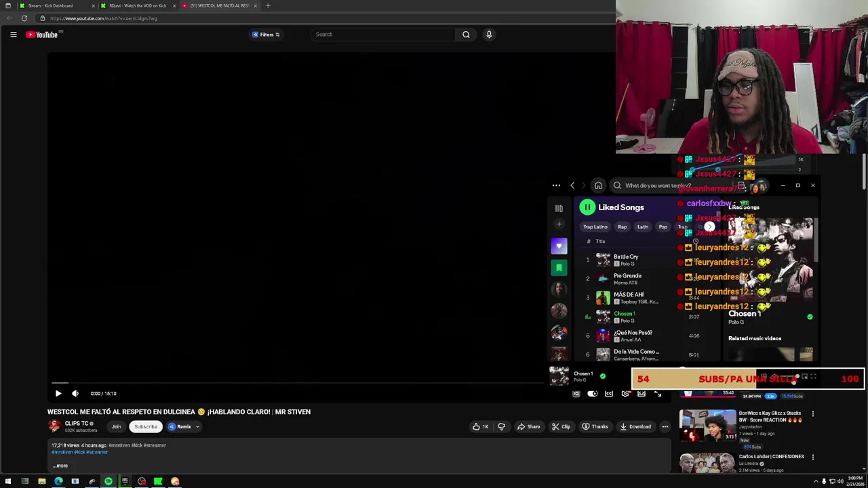Select the WESTCOL ME FALTÓ browser tab
This screenshot has height=488, width=868.
(220, 5)
